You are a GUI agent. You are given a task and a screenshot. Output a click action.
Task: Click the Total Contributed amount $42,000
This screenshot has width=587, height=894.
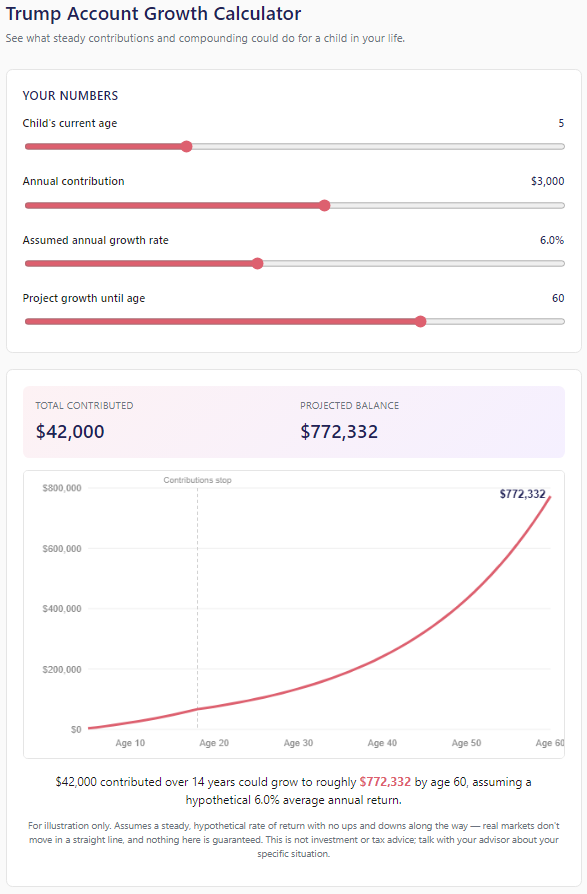pyautogui.click(x=70, y=432)
